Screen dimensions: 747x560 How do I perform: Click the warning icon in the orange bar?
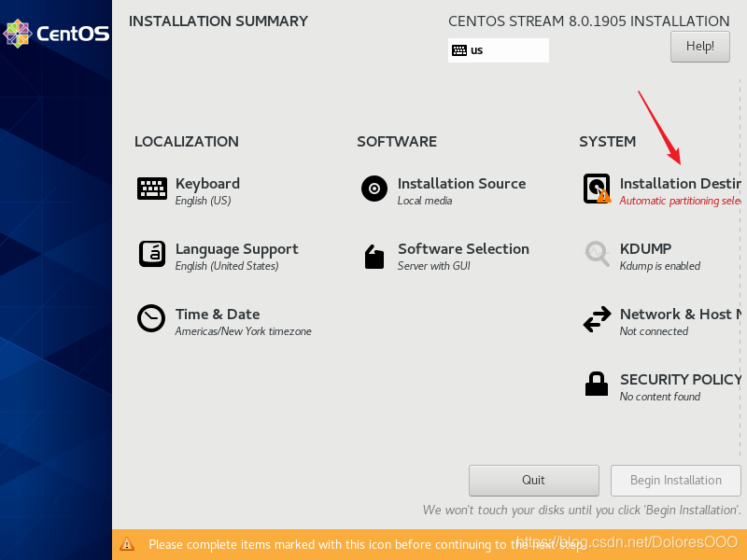[x=127, y=544]
